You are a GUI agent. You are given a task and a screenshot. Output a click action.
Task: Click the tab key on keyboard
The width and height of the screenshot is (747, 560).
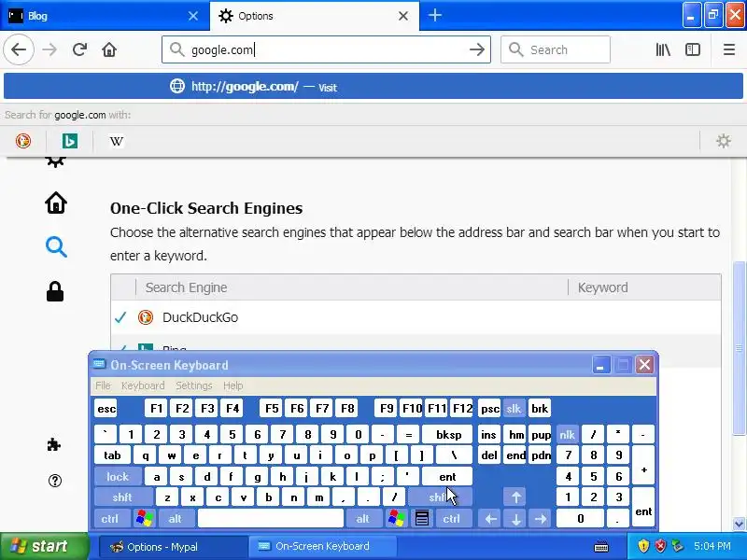[x=112, y=455]
